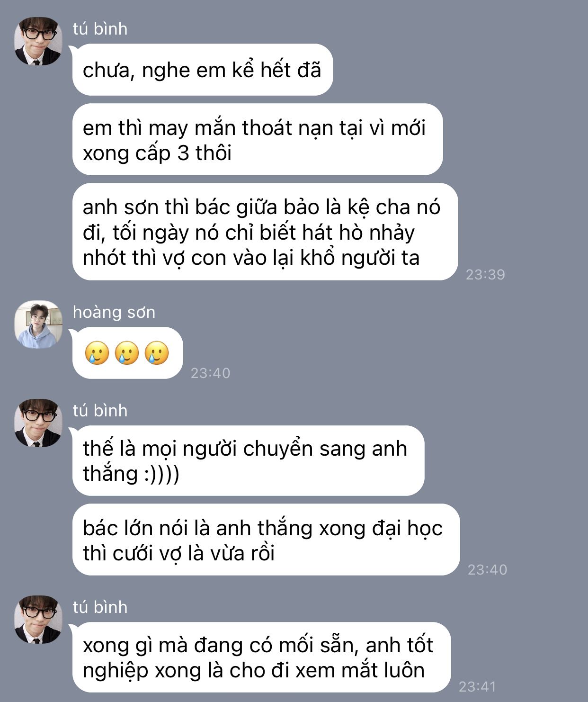Tap tú bình's avatar beside the first message
Viewport: 588px width, 702px height.
pos(38,41)
